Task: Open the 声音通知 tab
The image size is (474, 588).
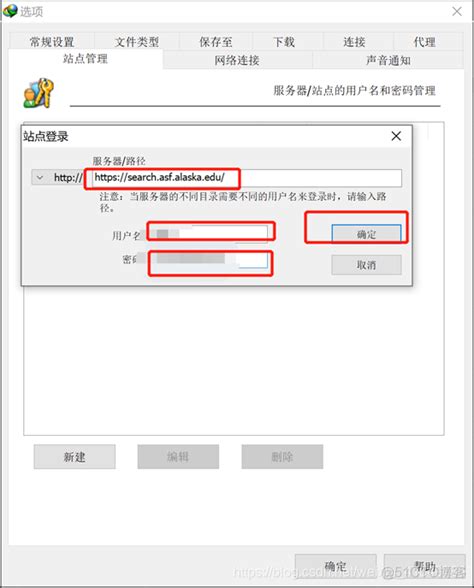Action: [x=388, y=60]
